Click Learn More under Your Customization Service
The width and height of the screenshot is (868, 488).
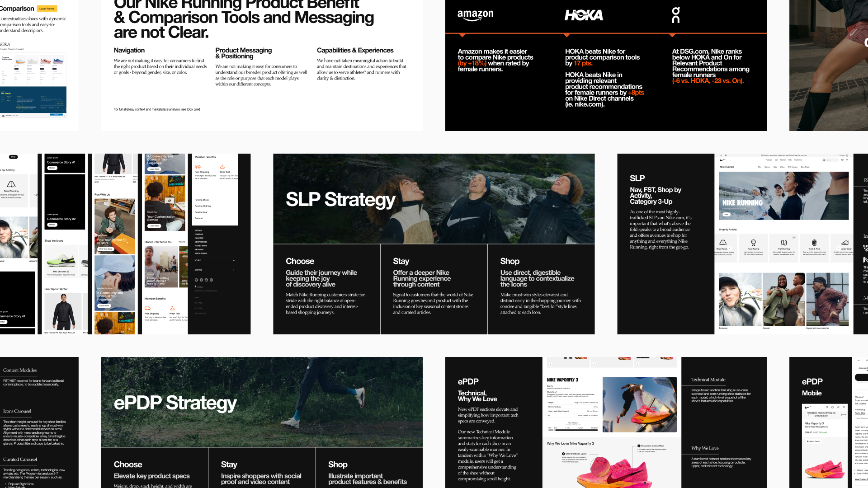coord(154,226)
